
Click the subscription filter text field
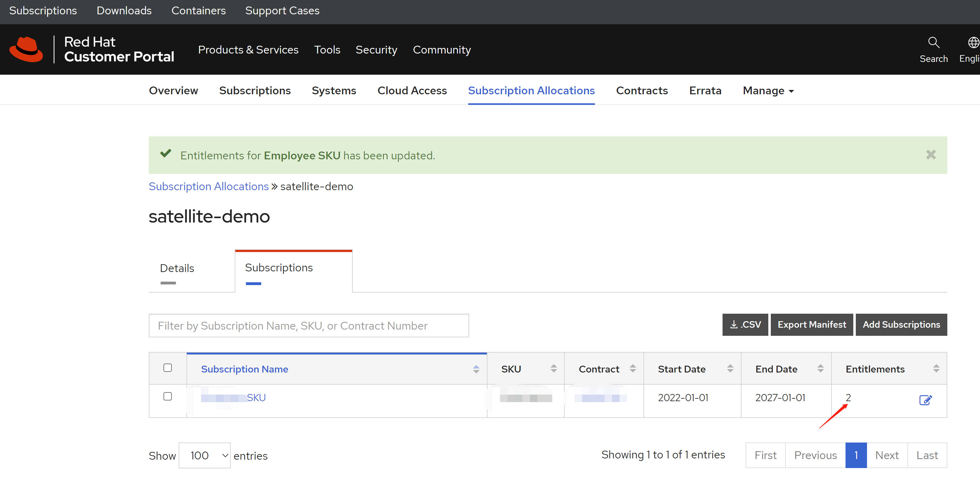pyautogui.click(x=309, y=326)
